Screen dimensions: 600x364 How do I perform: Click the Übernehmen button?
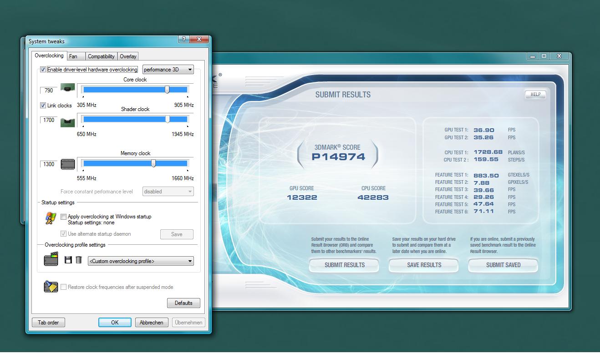[188, 323]
